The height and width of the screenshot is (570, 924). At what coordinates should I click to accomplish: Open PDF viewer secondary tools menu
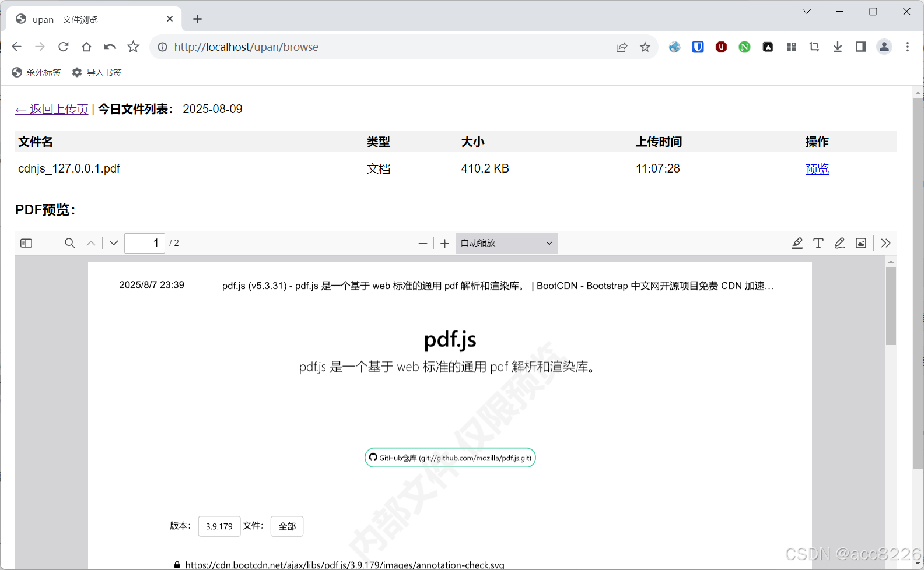pos(886,243)
